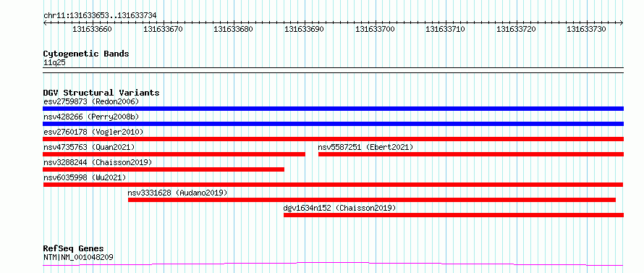Click the label nsv6035998 (Wu2021)

pos(85,177)
